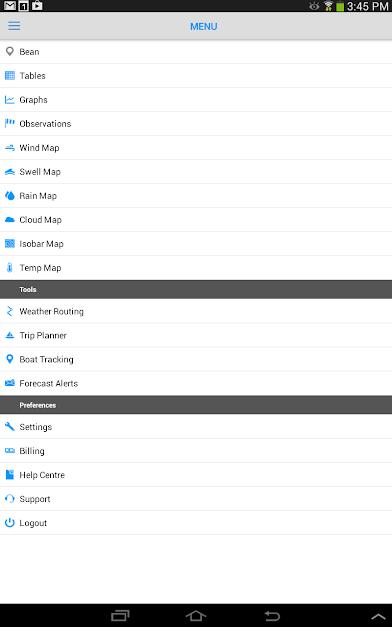Open the Trip Planner tool

[196, 335]
